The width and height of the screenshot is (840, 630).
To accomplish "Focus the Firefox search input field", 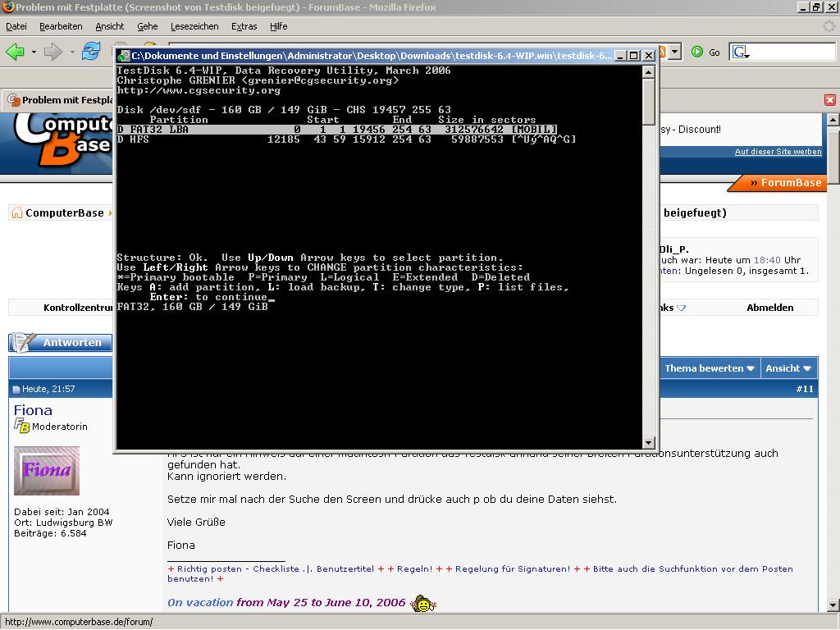I will click(x=792, y=52).
